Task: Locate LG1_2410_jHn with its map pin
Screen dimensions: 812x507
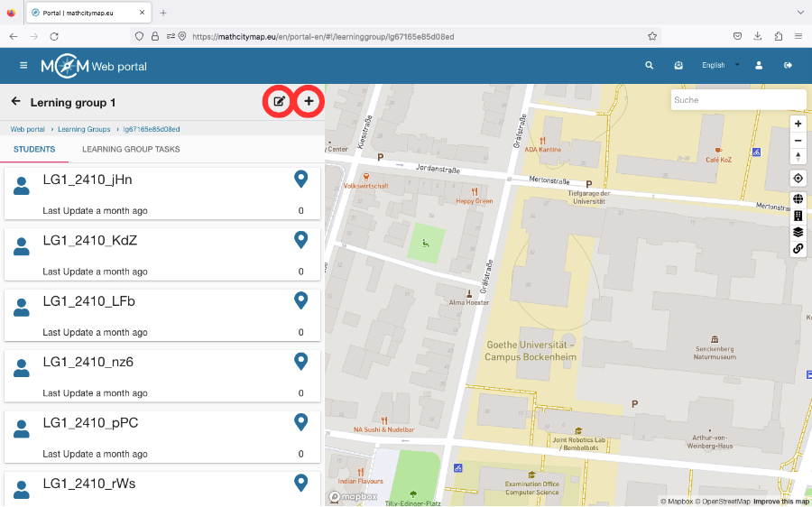Action: tap(301, 180)
